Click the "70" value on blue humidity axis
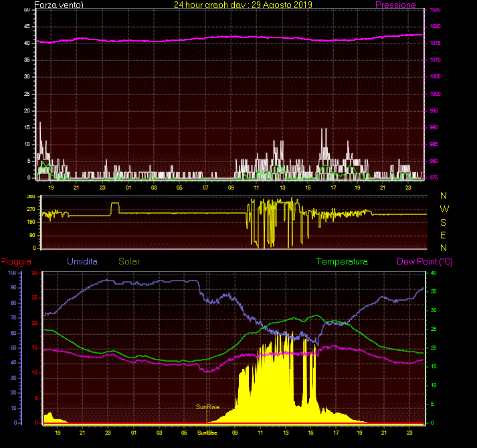This screenshot has width=477, height=448. (13, 317)
